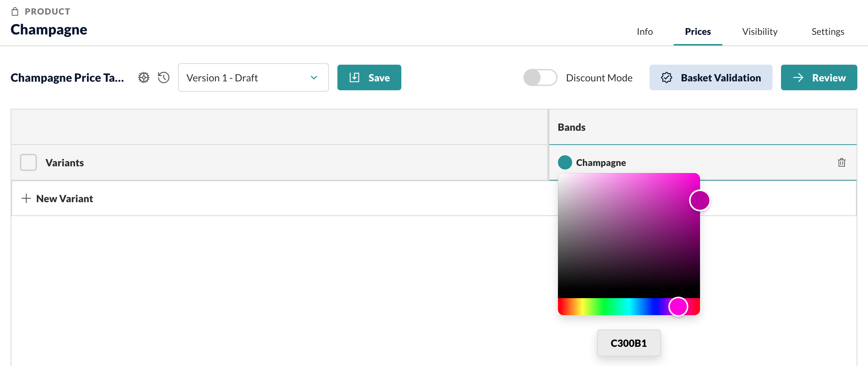This screenshot has width=868, height=366.
Task: Check the Variants select-all checkbox
Action: pyautogui.click(x=28, y=162)
